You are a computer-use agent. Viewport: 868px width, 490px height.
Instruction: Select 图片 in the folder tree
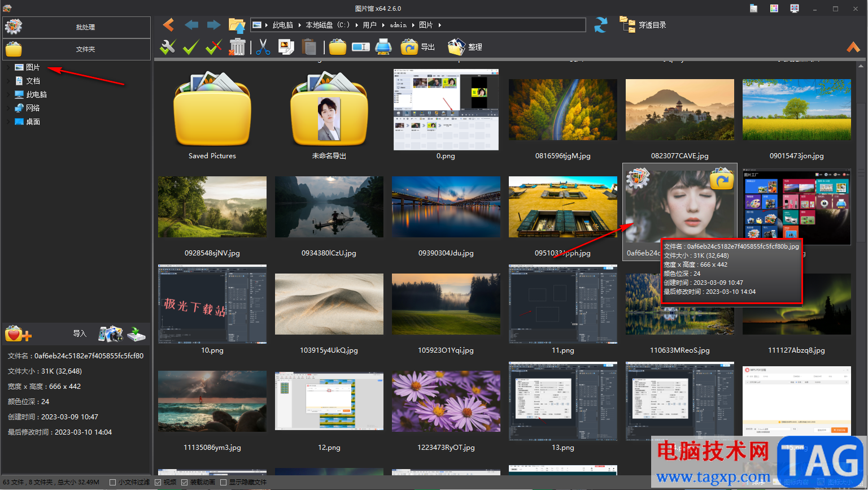(33, 67)
